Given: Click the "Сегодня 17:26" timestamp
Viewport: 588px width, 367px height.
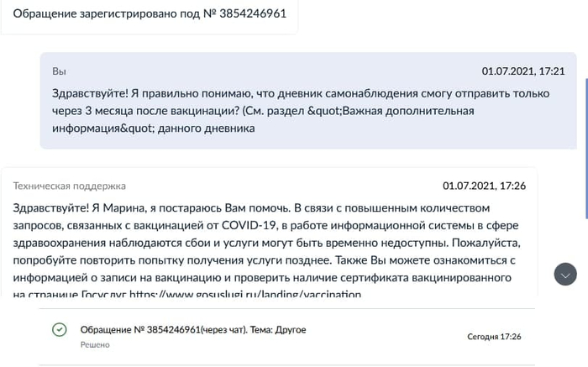Looking at the screenshot, I should point(494,337).
